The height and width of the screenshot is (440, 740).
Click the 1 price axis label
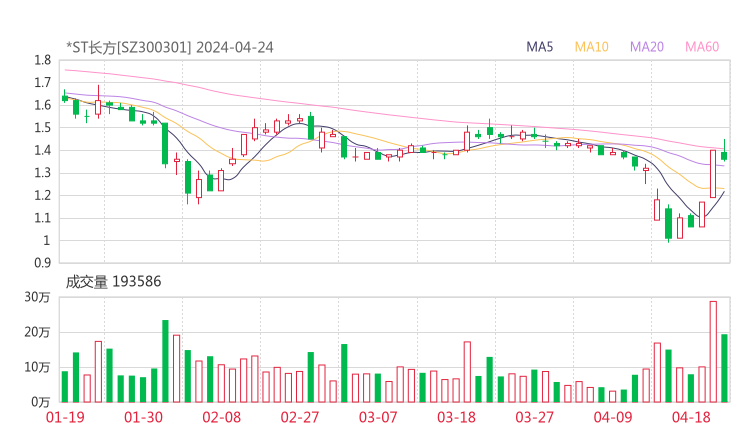(46, 240)
